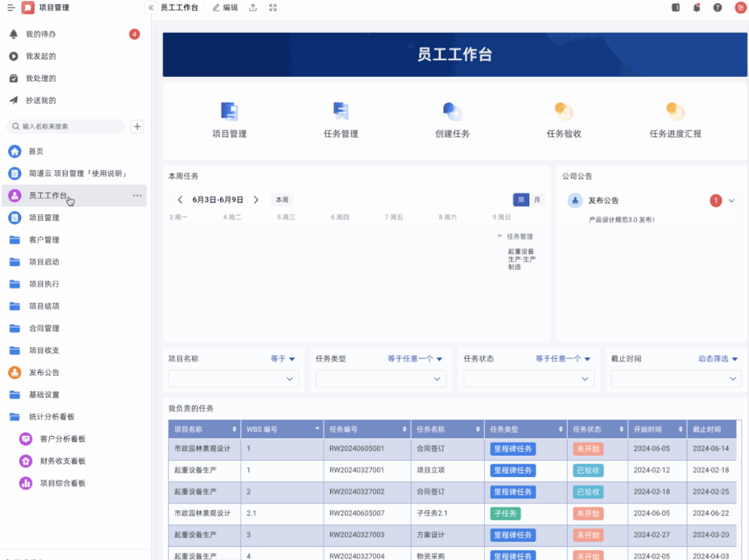
Task: Toggle the 本周 button in the calendar
Action: [282, 199]
